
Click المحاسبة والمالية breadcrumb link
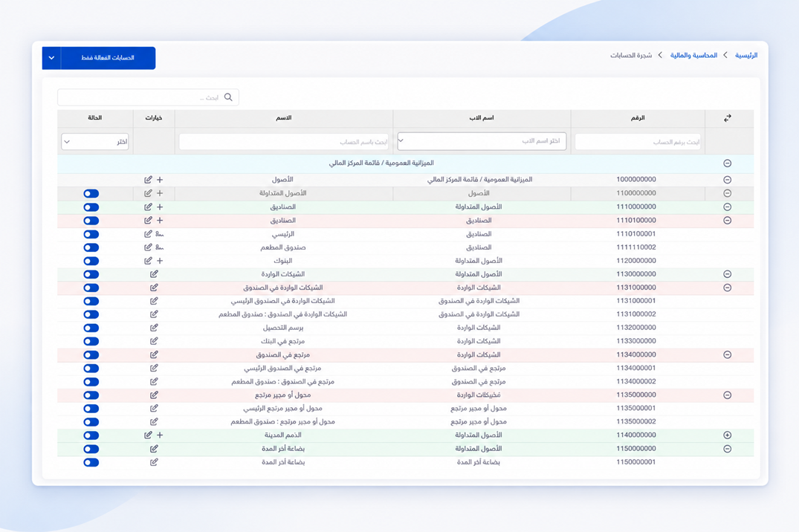pyautogui.click(x=693, y=55)
